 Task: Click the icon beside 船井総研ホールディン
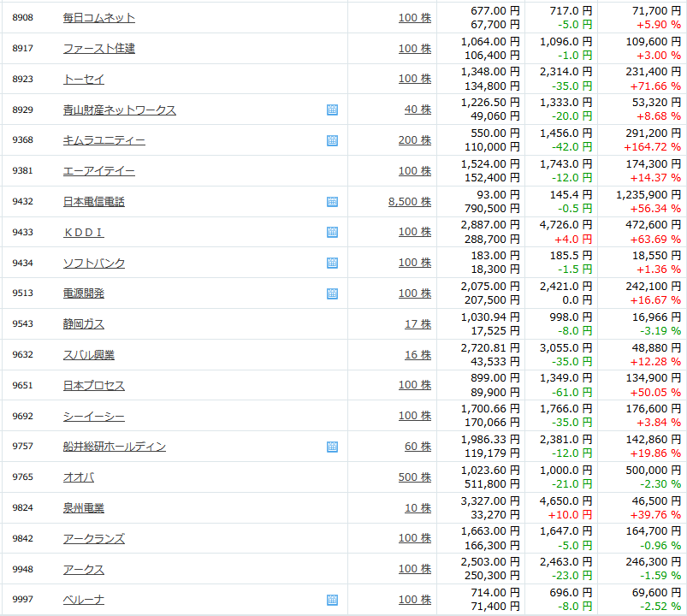(332, 447)
